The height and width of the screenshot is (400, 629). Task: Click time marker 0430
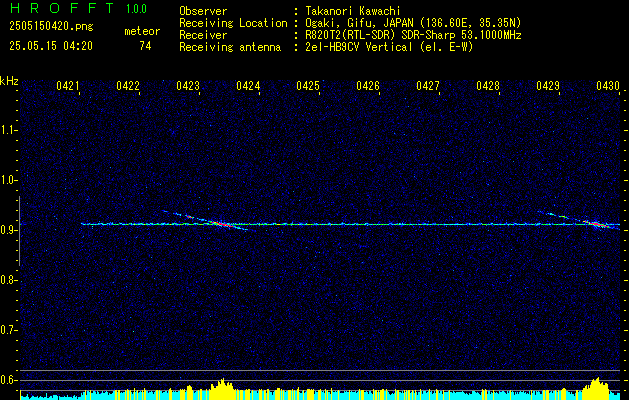pyautogui.click(x=608, y=86)
